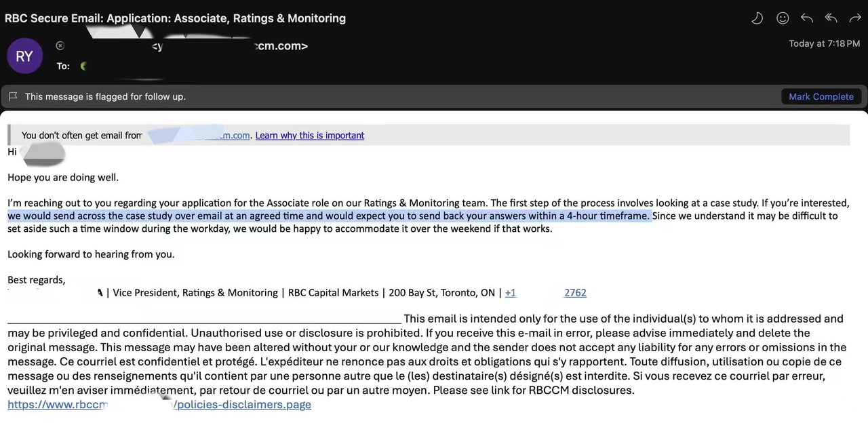This screenshot has width=868, height=440.
Task: Click the green presence dot next to To:
Action: click(83, 66)
